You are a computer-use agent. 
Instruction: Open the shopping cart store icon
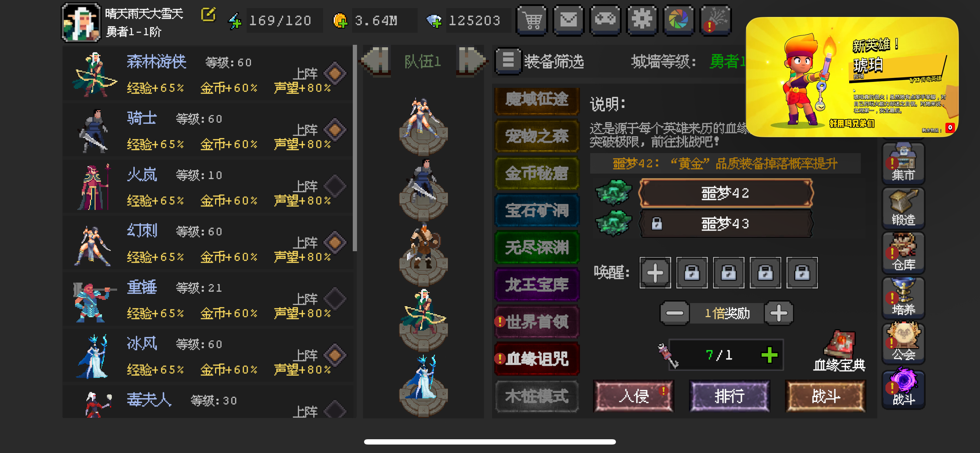532,20
